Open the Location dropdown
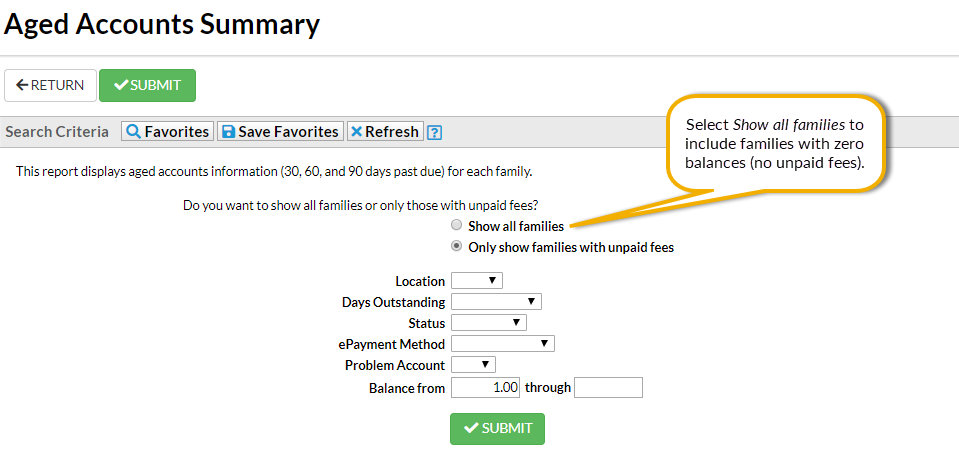 [477, 281]
